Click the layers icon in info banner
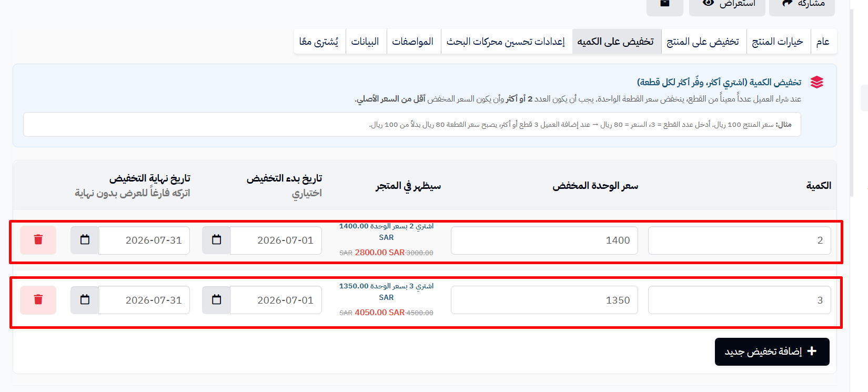868x392 pixels. (816, 82)
